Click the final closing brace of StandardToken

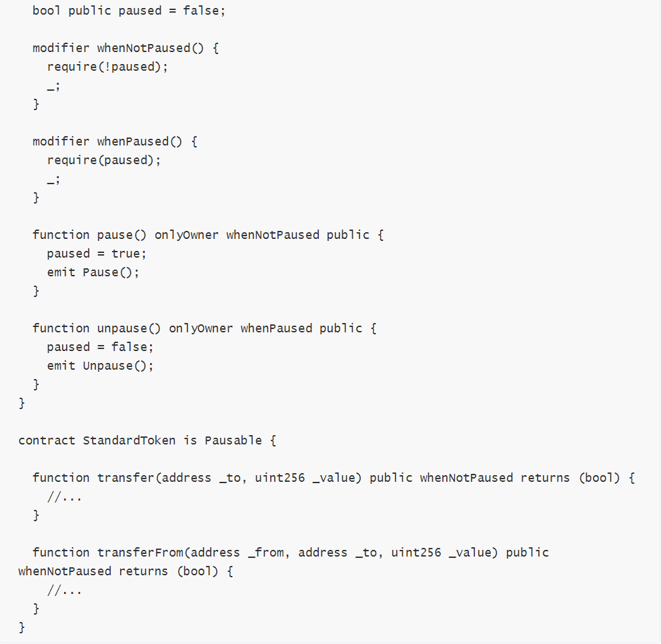click(22, 627)
